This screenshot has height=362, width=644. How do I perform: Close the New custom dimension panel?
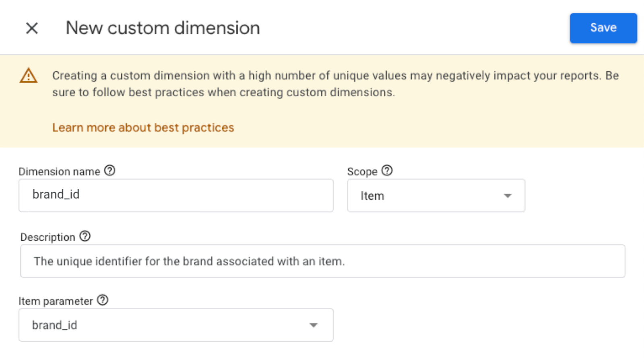click(32, 28)
